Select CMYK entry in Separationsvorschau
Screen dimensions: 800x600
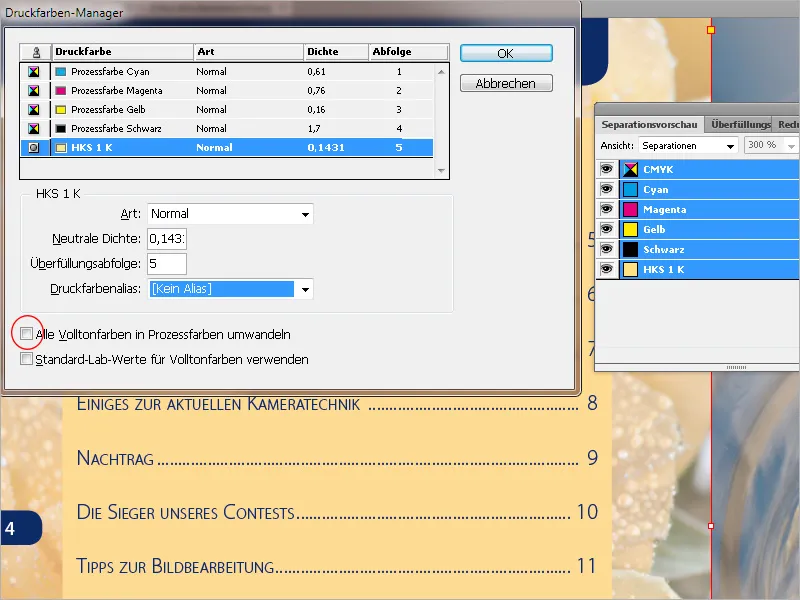[x=698, y=169]
